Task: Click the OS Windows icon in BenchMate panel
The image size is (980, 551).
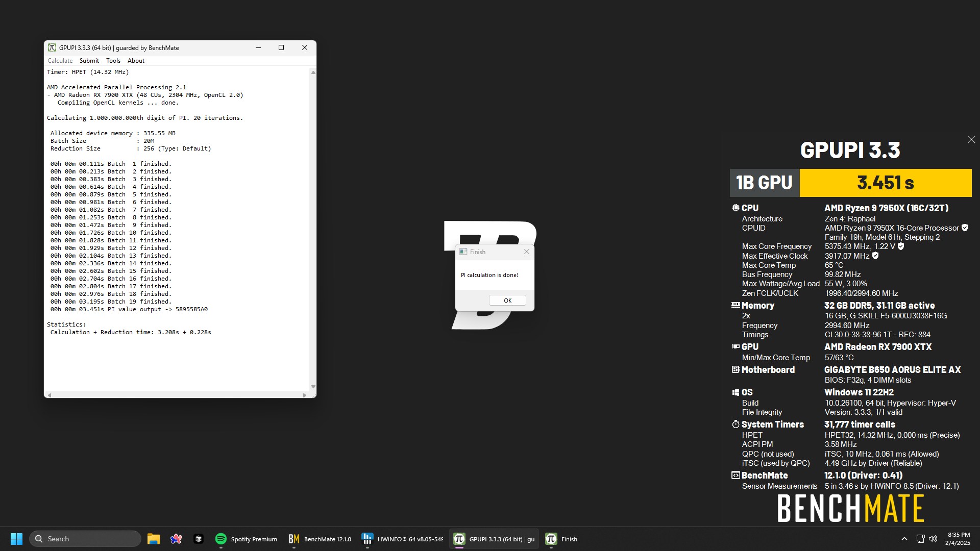Action: (x=736, y=392)
